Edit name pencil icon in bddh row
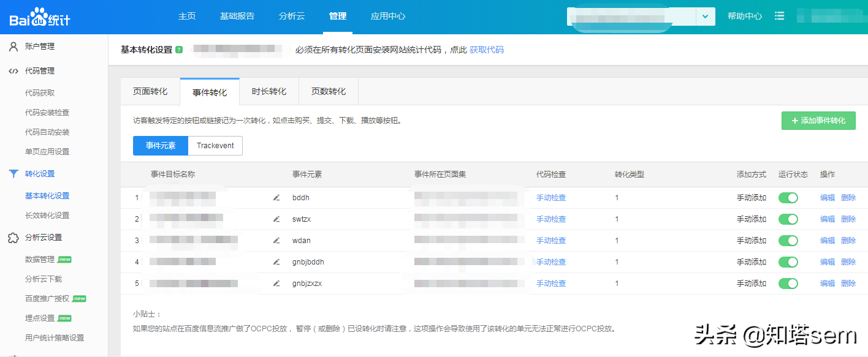 (x=276, y=198)
